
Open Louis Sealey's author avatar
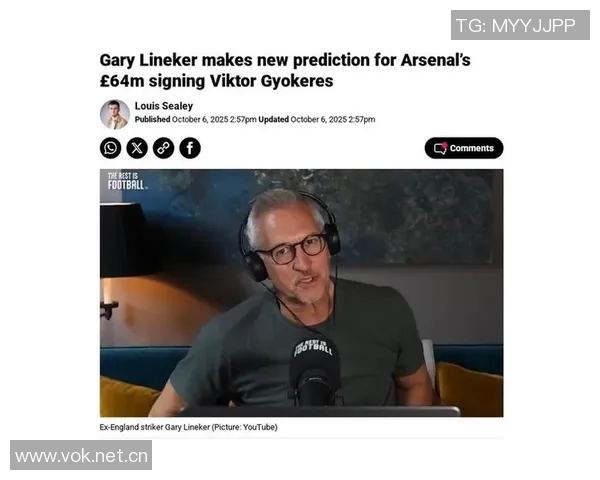click(x=115, y=114)
